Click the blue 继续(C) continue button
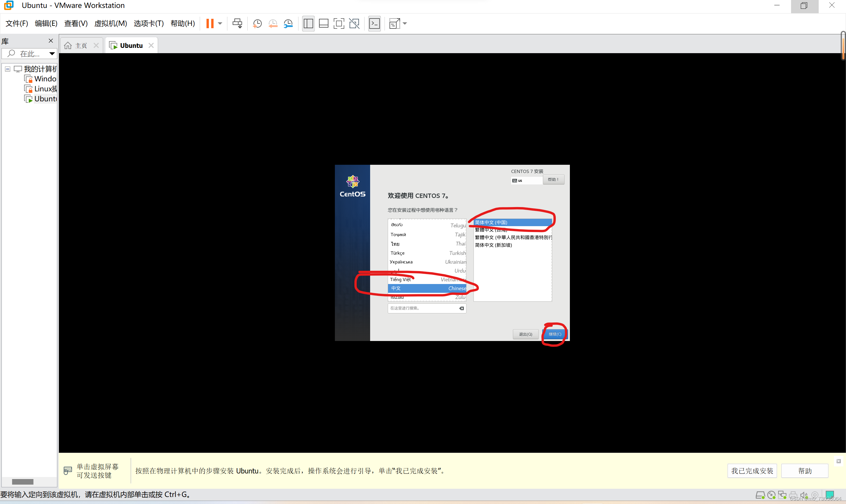Image resolution: width=846 pixels, height=504 pixels. (x=555, y=334)
